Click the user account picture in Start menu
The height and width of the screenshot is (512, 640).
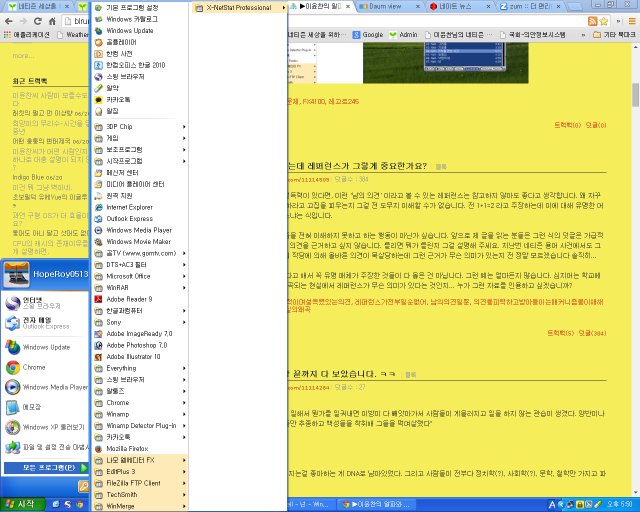16,274
